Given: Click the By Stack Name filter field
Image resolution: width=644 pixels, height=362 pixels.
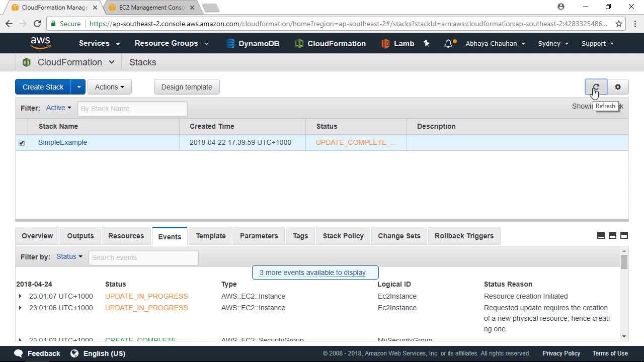Looking at the screenshot, I should point(132,109).
